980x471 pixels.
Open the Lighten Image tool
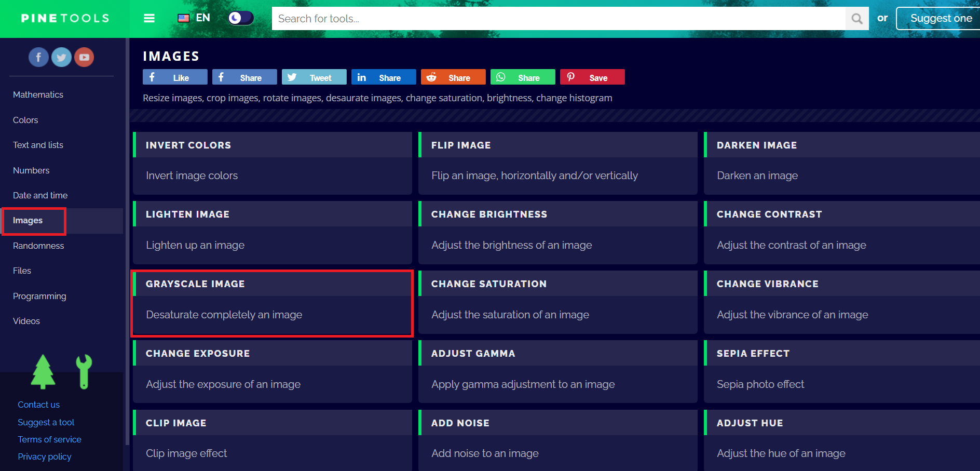(273, 233)
